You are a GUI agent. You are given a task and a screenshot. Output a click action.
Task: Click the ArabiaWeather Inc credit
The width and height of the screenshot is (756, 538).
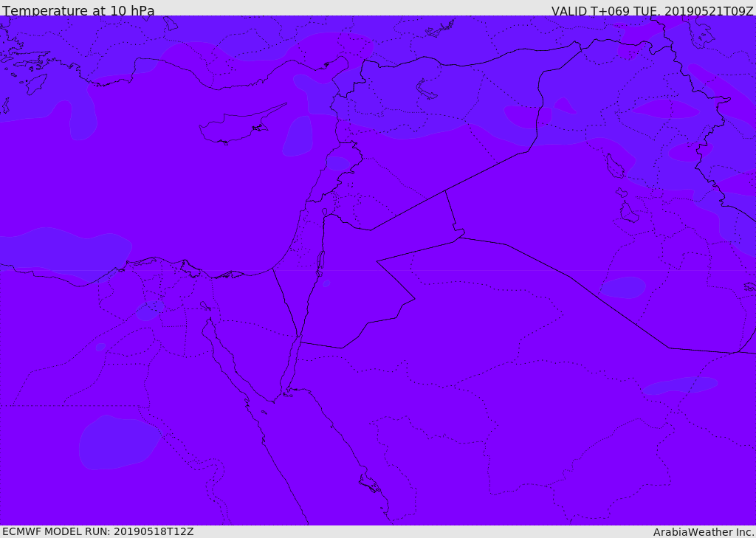(x=703, y=532)
